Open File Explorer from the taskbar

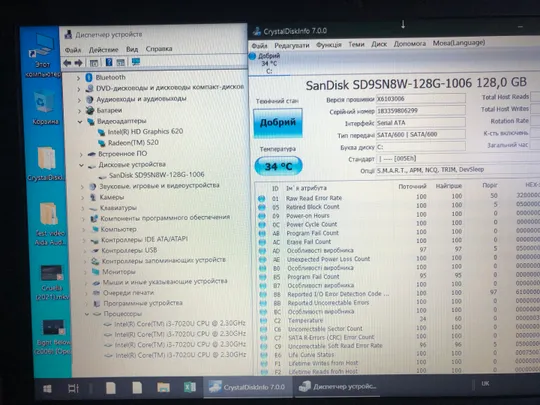[163, 387]
